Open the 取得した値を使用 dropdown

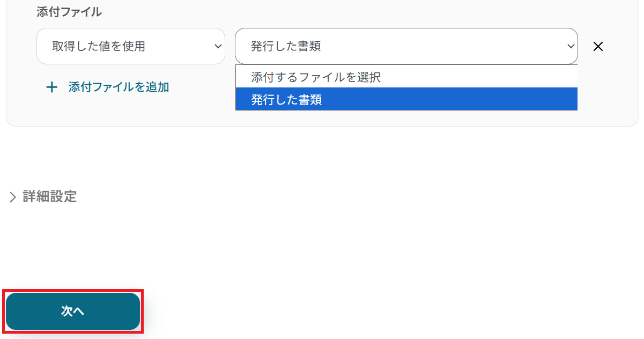130,47
